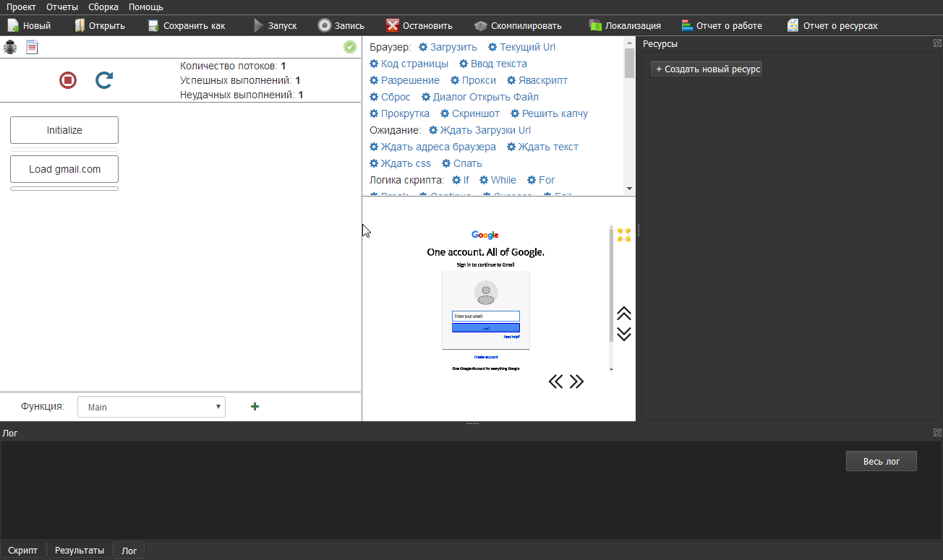Click the blue restart arrow icon
This screenshot has height=560, width=943.
click(104, 80)
